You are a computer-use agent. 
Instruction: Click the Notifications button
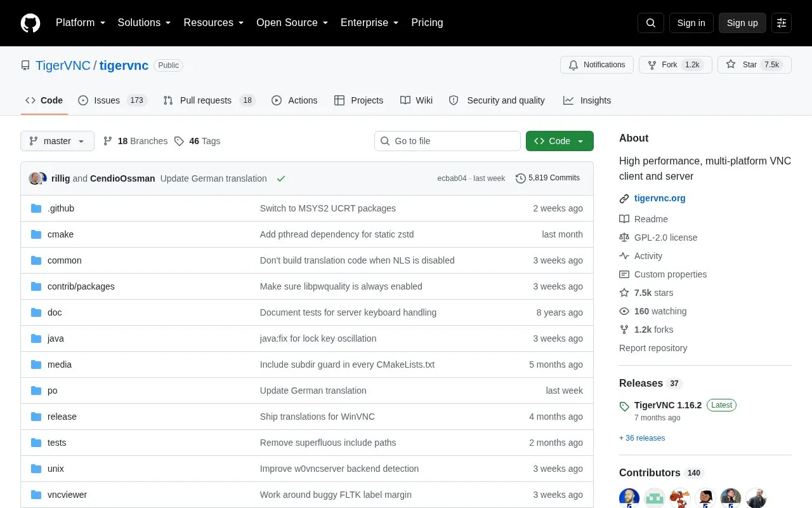tap(597, 65)
